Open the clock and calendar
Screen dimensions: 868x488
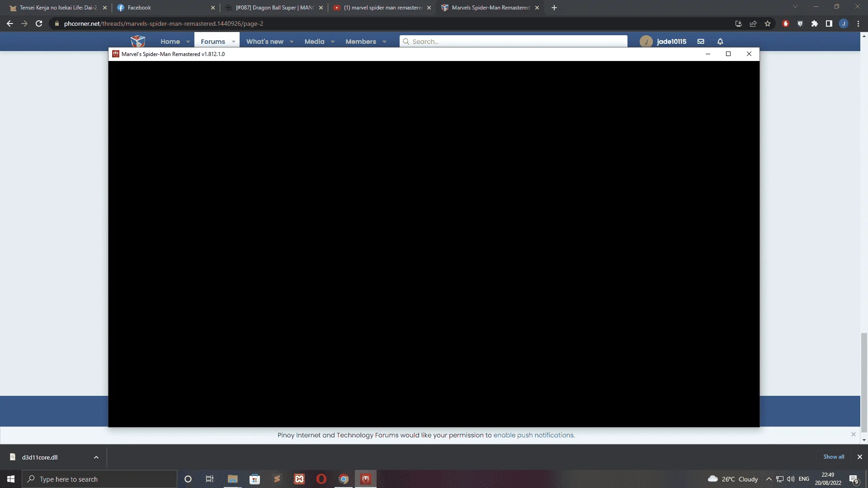tap(828, 479)
